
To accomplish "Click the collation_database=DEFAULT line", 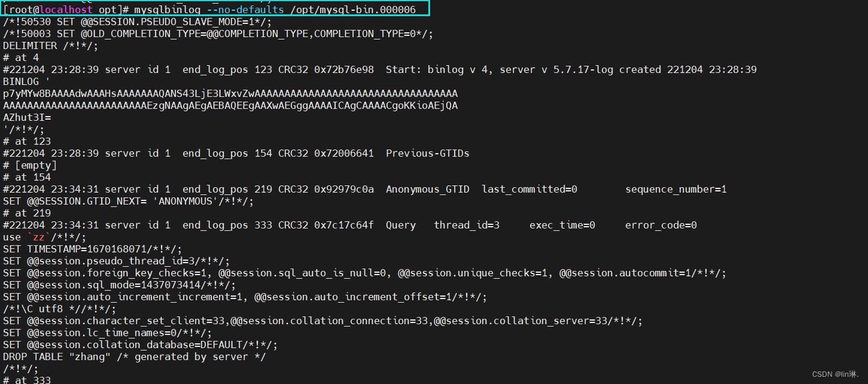I will point(140,345).
